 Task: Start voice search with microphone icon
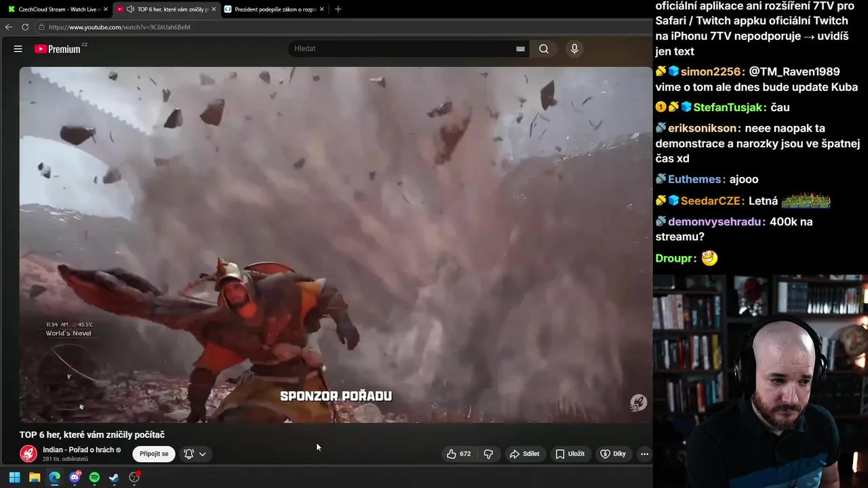pos(574,49)
